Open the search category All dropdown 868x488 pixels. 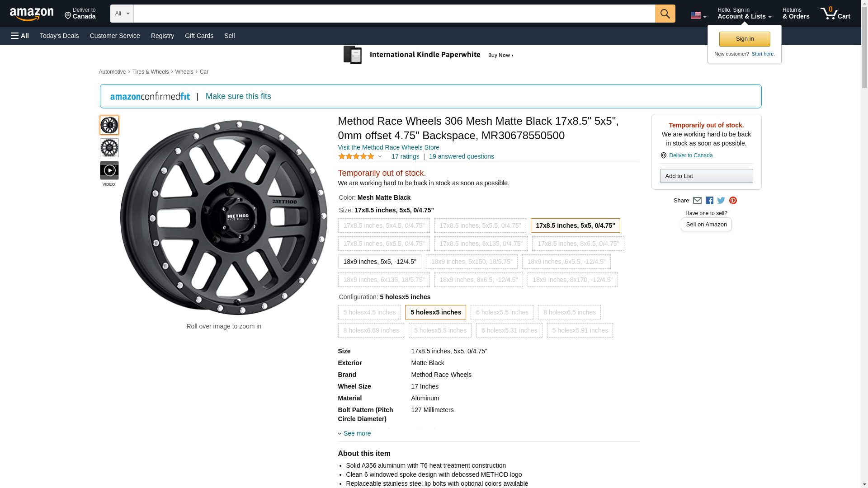tap(122, 14)
